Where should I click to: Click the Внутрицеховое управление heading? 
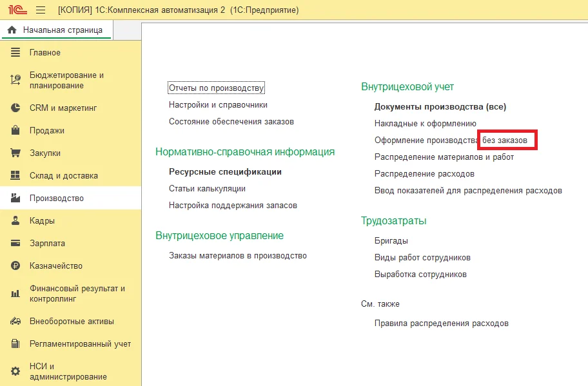point(219,236)
